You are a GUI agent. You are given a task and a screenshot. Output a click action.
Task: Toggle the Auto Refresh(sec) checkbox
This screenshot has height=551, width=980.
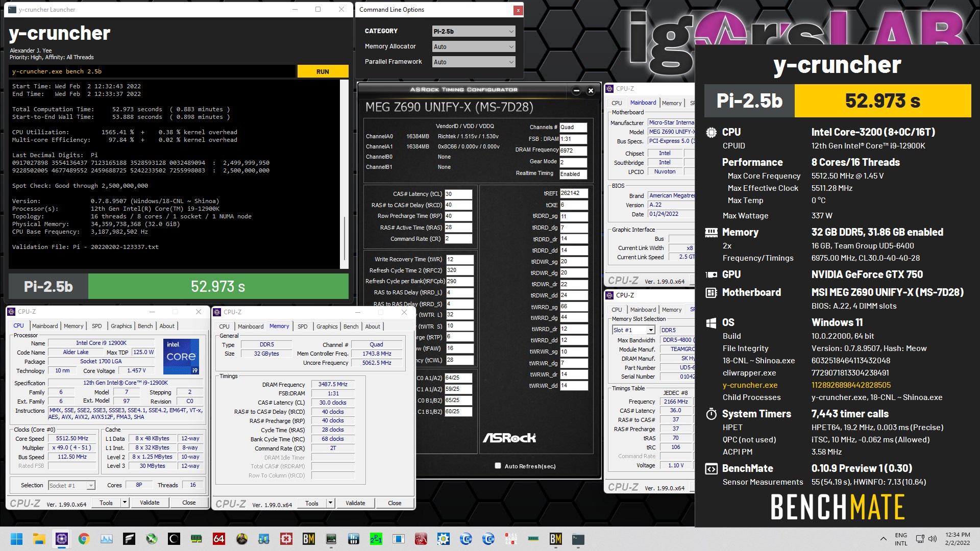tap(498, 465)
